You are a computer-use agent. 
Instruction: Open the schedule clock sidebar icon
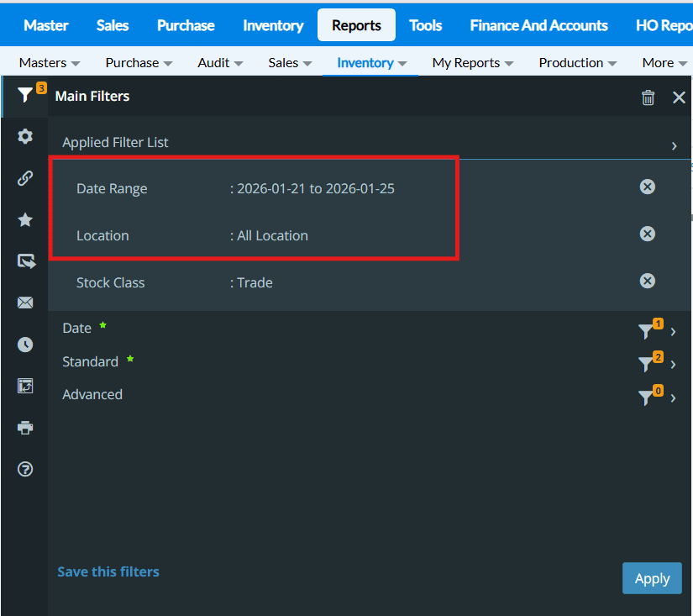(x=25, y=345)
